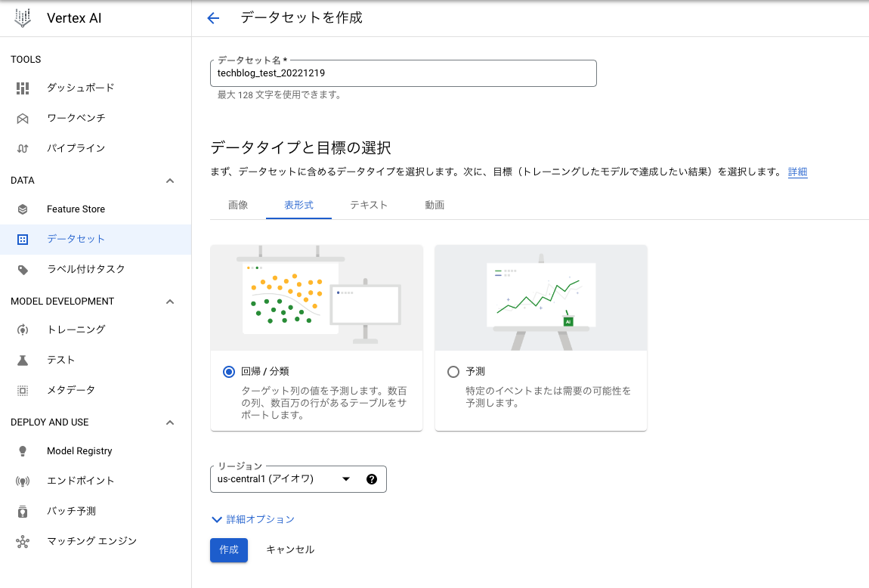Click the 作成 create button
Screen dimensions: 869x588
pos(229,549)
